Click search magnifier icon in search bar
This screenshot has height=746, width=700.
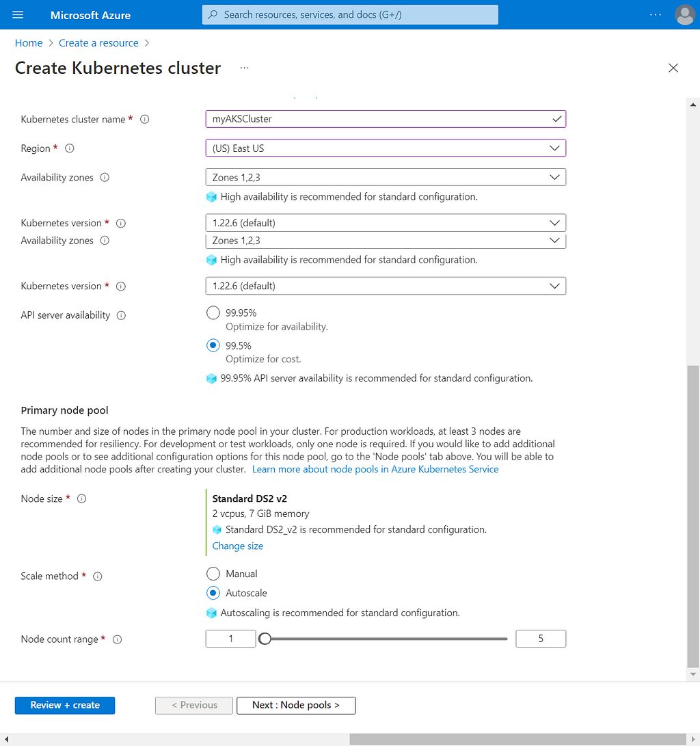(213, 15)
